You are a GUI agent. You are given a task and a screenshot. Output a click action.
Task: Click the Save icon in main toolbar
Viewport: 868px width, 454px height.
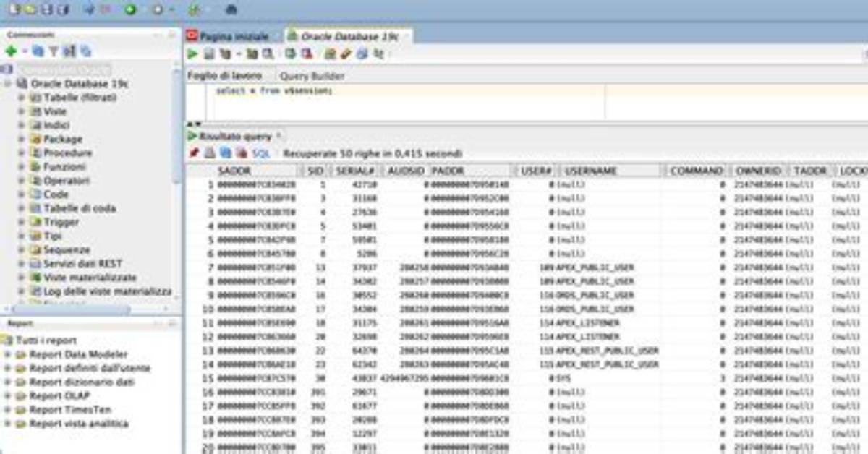[47, 9]
